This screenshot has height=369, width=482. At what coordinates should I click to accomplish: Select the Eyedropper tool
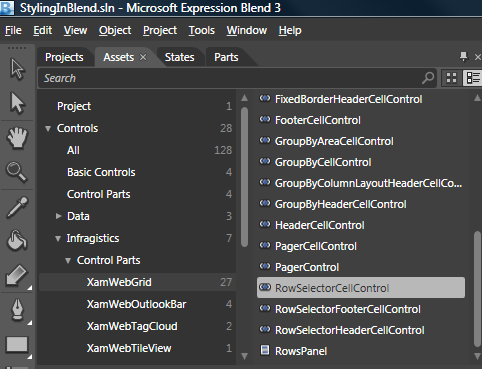pyautogui.click(x=17, y=207)
